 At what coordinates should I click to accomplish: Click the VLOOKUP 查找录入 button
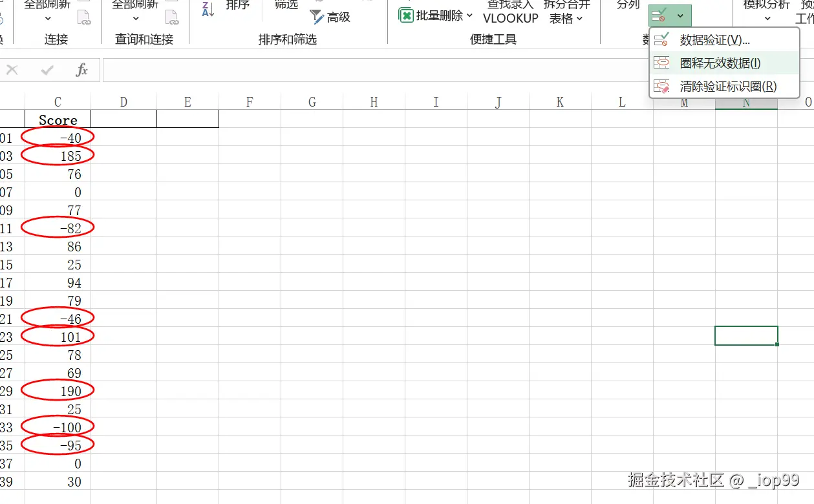click(x=510, y=13)
